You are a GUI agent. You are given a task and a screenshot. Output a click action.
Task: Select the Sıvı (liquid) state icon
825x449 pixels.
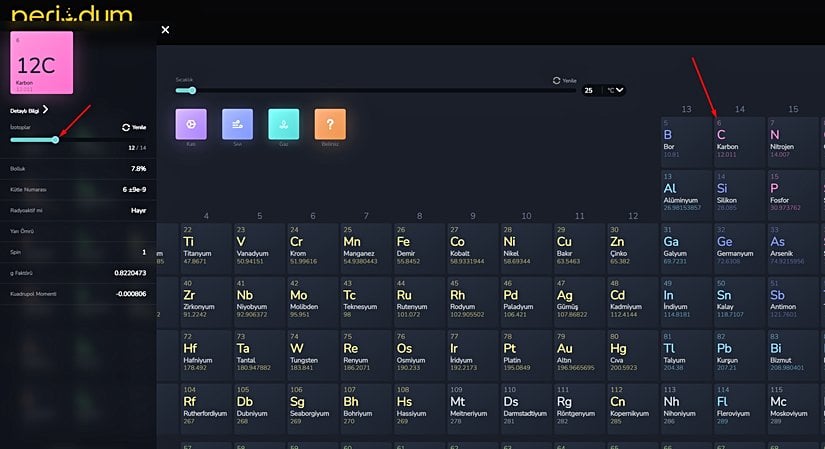point(237,124)
